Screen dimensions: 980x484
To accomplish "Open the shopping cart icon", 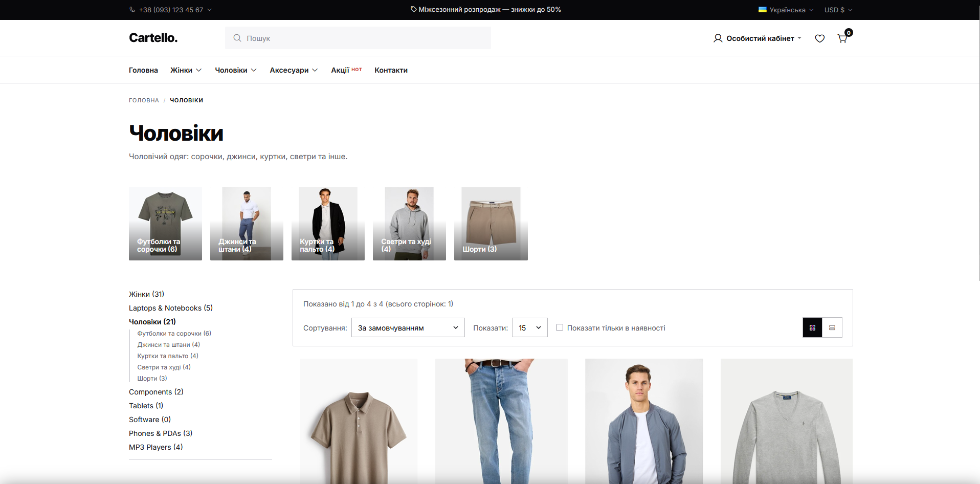I will point(842,38).
